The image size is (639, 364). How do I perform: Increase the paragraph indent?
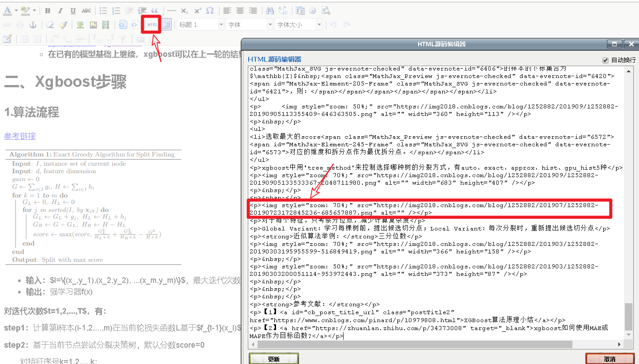click(142, 11)
